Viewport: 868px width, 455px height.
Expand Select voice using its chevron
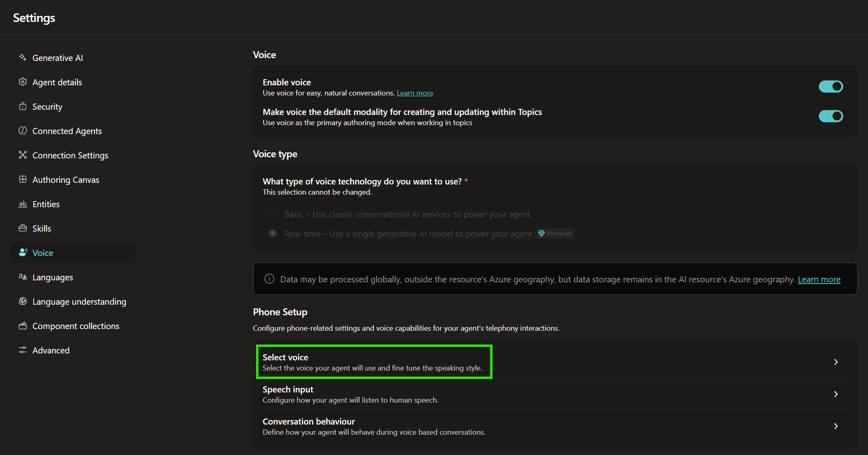(x=836, y=362)
